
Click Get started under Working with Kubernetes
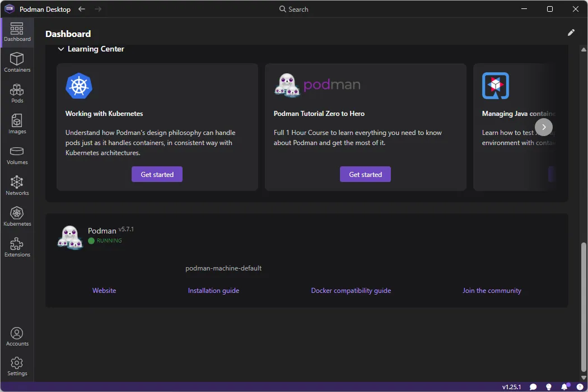(x=157, y=174)
